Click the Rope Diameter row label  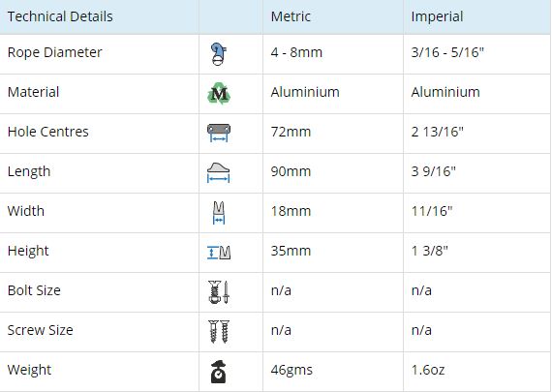click(54, 52)
